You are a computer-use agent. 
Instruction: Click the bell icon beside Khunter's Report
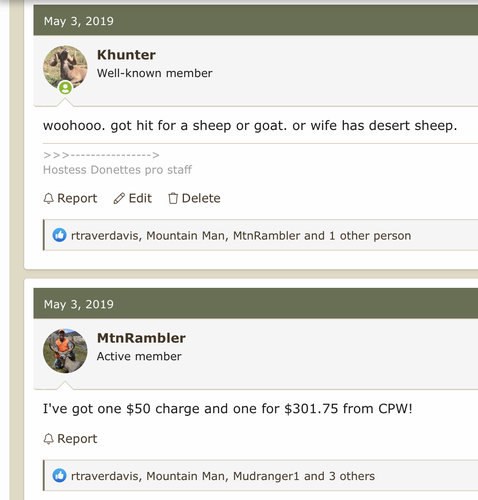point(49,199)
